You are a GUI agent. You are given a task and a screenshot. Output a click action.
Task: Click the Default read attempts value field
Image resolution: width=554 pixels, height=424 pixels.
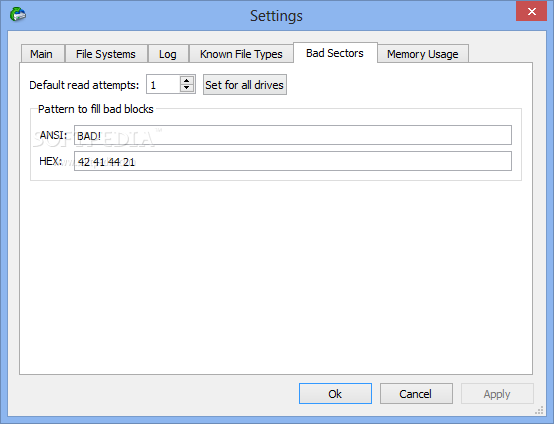pyautogui.click(x=164, y=85)
